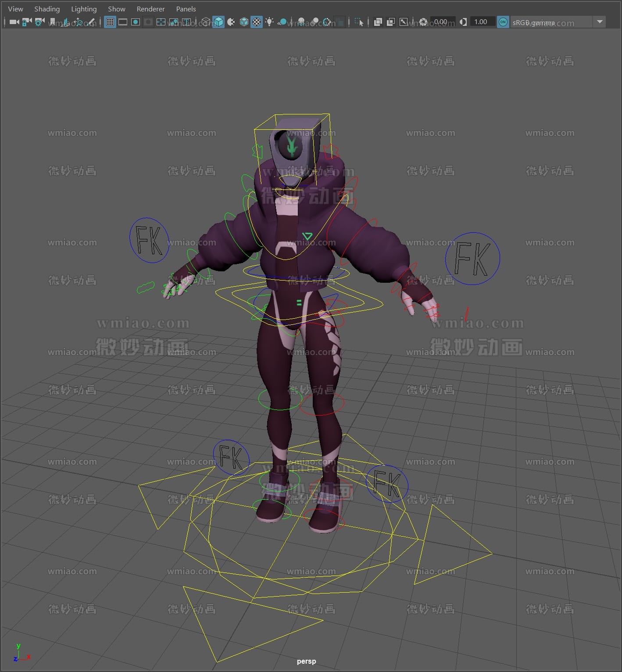Click the X-Ray Joints icon

tap(404, 22)
